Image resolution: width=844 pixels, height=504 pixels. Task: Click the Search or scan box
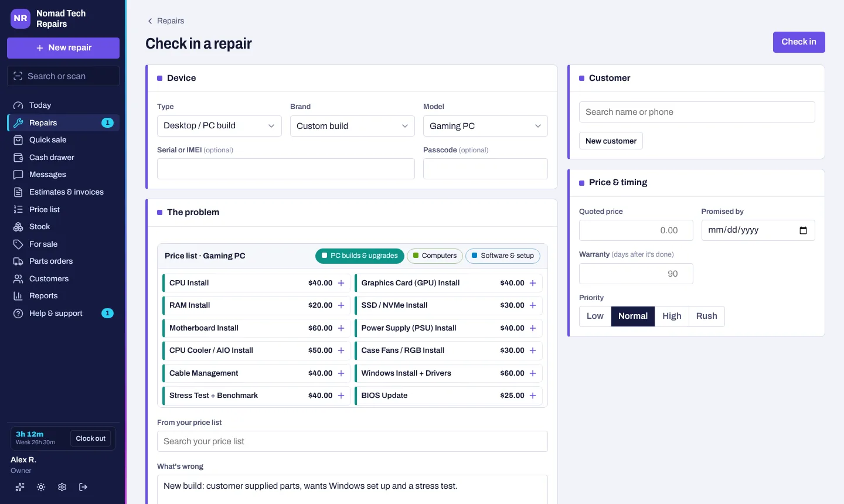[x=63, y=76]
